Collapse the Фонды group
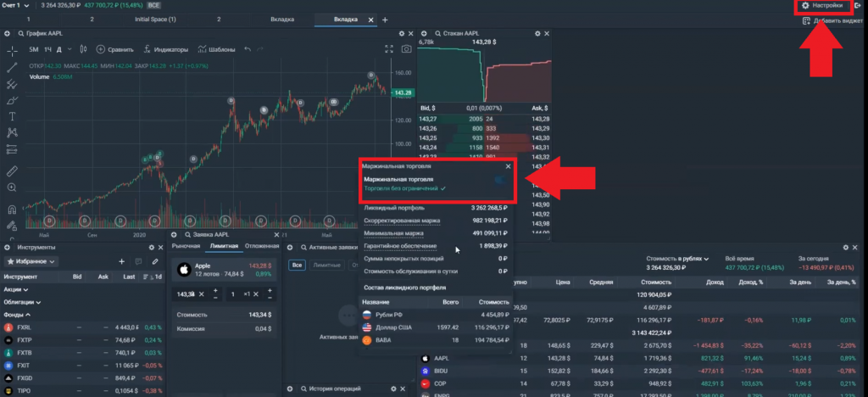Viewport: 868px width, 397px height. point(17,315)
